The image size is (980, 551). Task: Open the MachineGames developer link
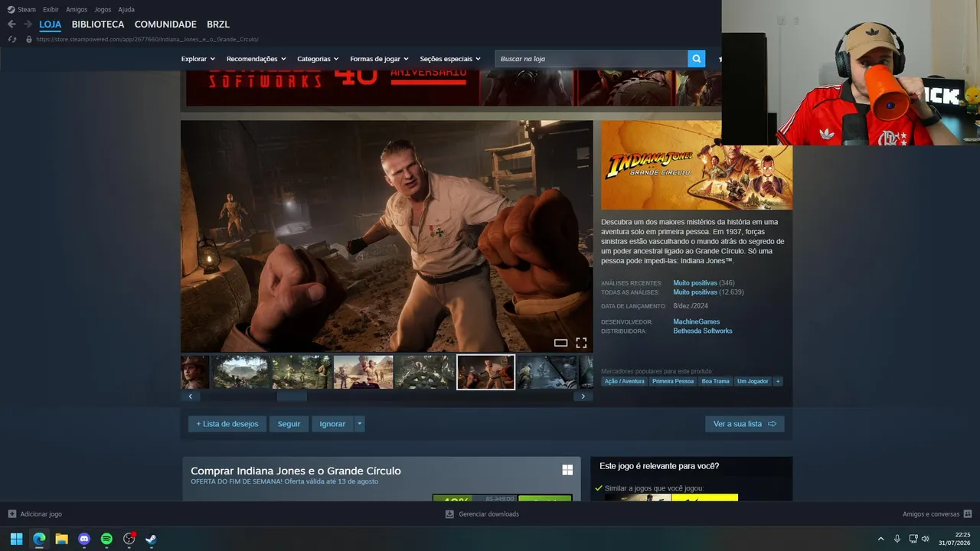click(x=697, y=322)
